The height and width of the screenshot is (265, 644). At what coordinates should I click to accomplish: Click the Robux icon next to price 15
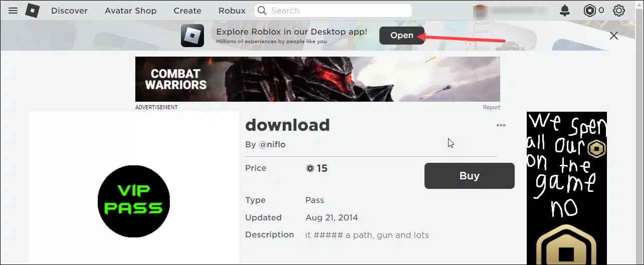[x=310, y=169]
